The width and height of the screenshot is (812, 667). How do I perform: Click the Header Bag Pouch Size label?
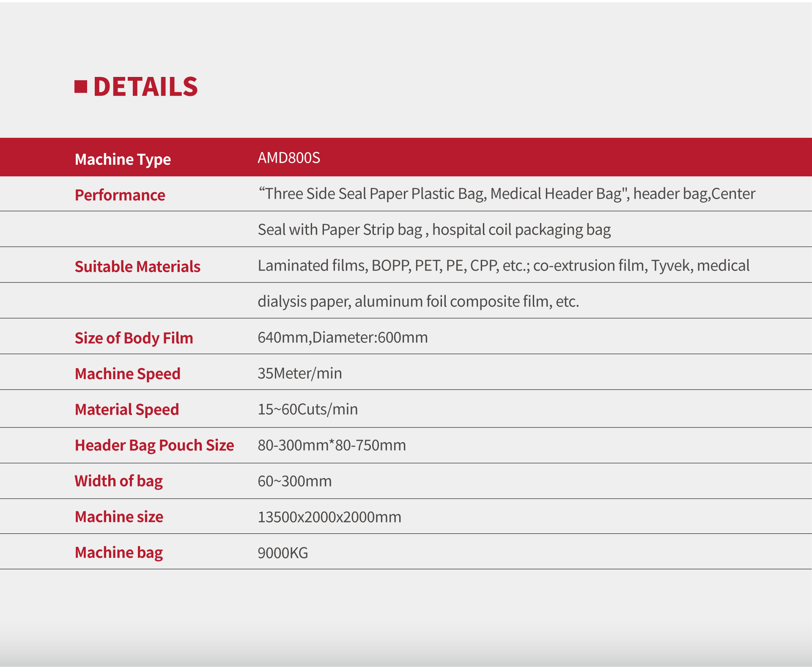click(154, 445)
